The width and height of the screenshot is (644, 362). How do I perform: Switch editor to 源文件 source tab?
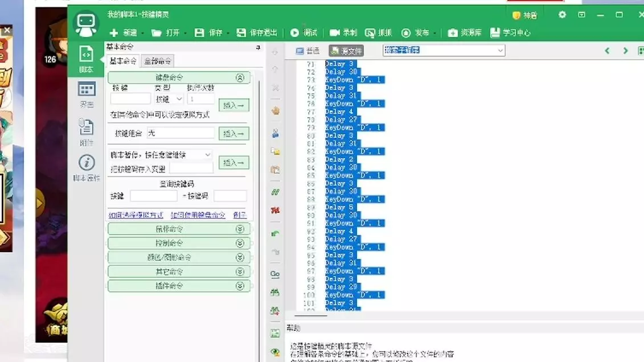pos(346,51)
